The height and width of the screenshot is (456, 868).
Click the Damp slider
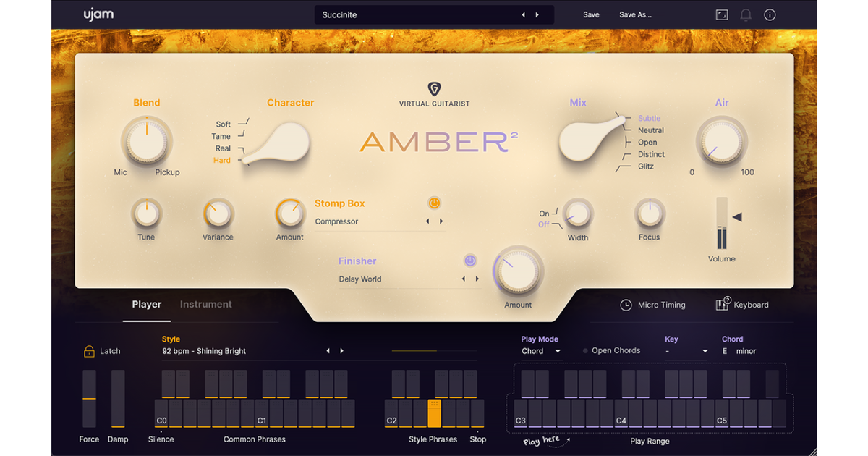(x=118, y=399)
